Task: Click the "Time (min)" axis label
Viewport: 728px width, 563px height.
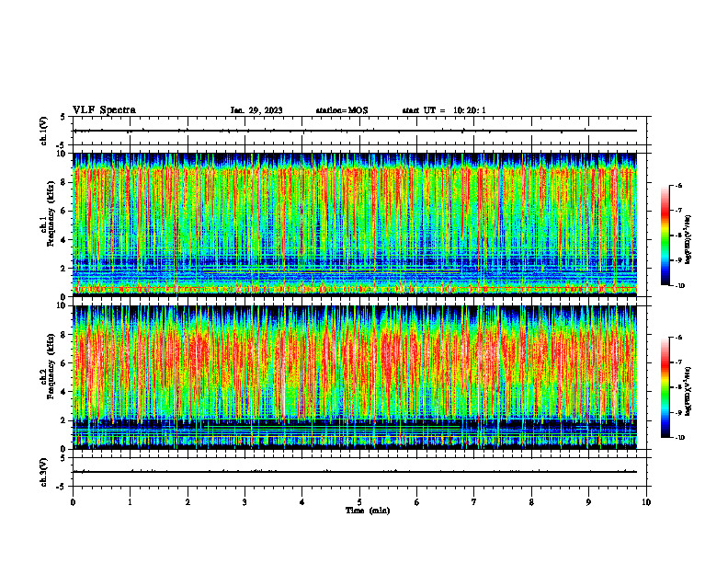Action: (368, 511)
